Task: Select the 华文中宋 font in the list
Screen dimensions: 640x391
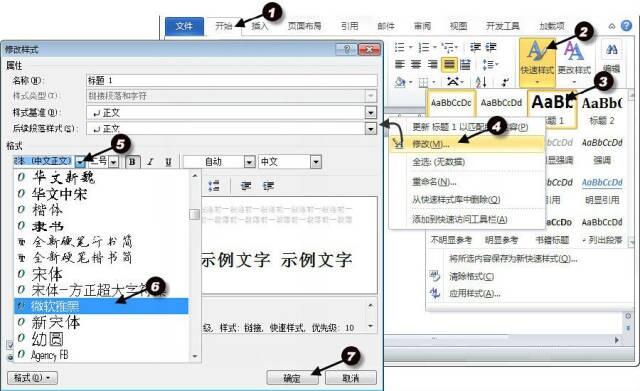Action: tap(101, 193)
